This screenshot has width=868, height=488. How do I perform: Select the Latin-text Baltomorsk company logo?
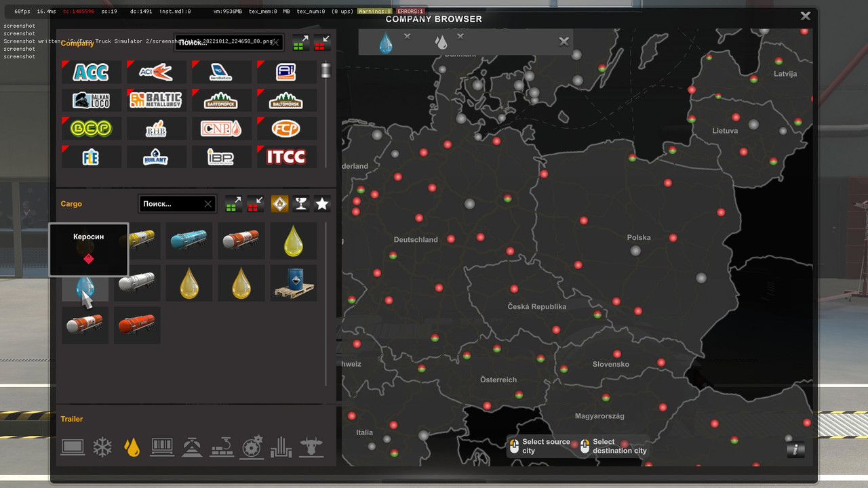287,100
